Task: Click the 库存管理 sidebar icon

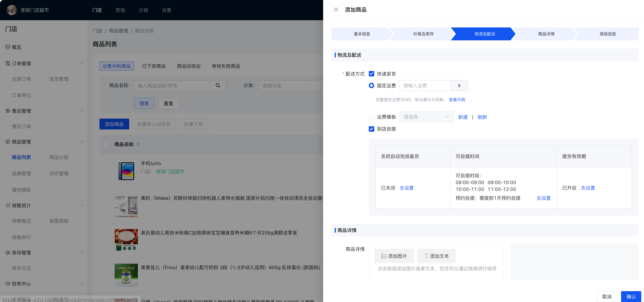Action: [8, 253]
